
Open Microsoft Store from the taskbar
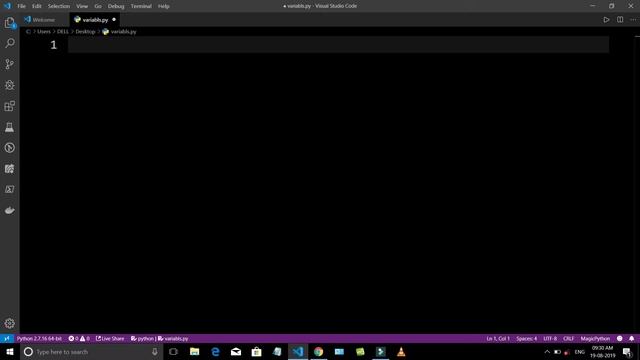(x=256, y=351)
